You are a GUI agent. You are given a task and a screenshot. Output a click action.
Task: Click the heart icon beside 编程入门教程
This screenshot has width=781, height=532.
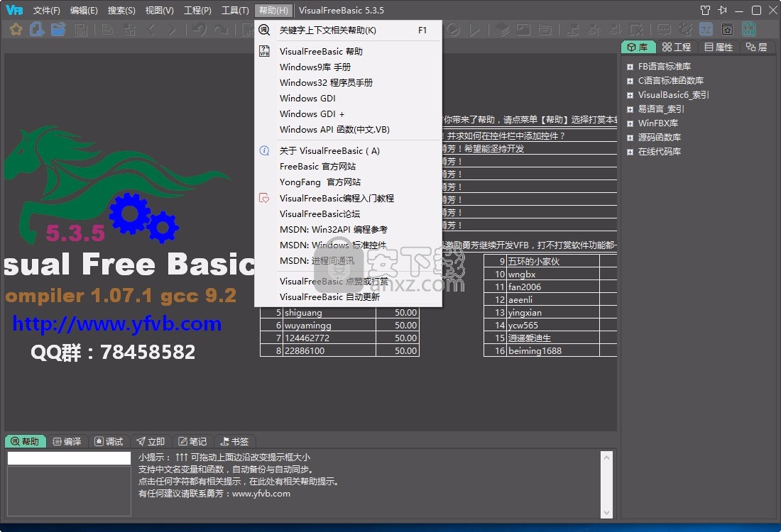pos(265,198)
